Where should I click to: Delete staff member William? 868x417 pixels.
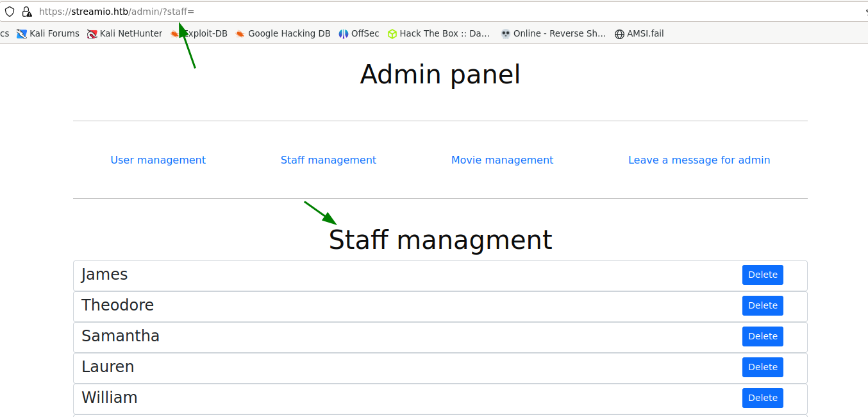(762, 398)
